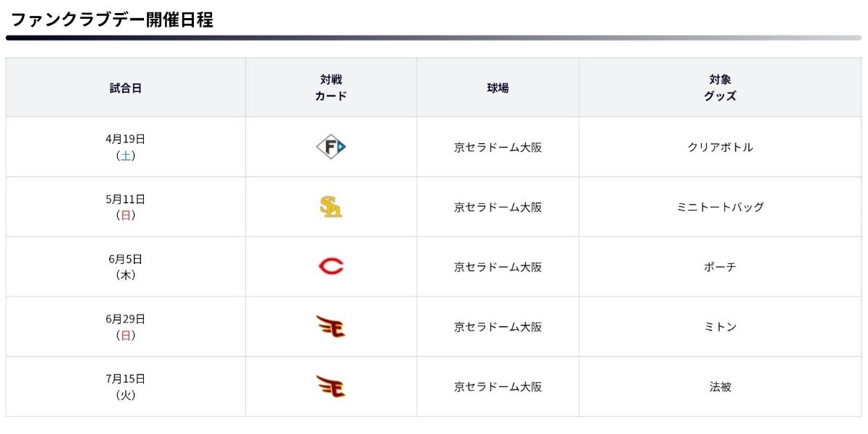Click the クリアボトル goods text

coord(720,148)
